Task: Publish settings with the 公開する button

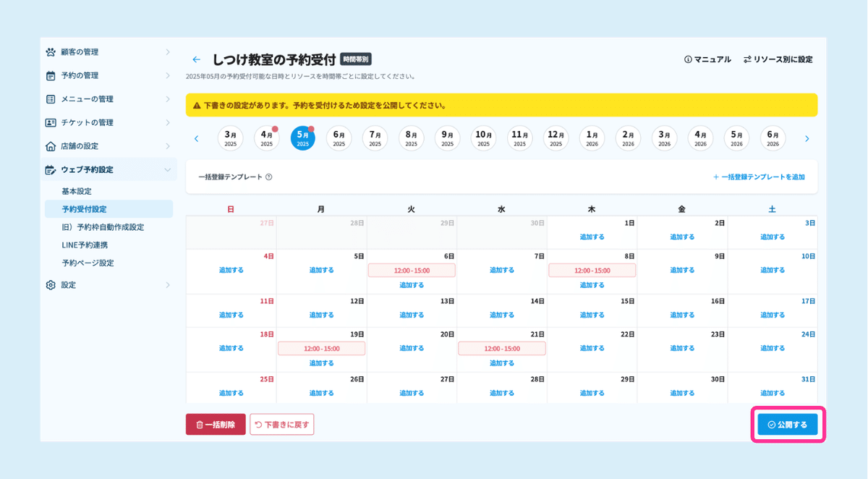Action: coord(787,424)
